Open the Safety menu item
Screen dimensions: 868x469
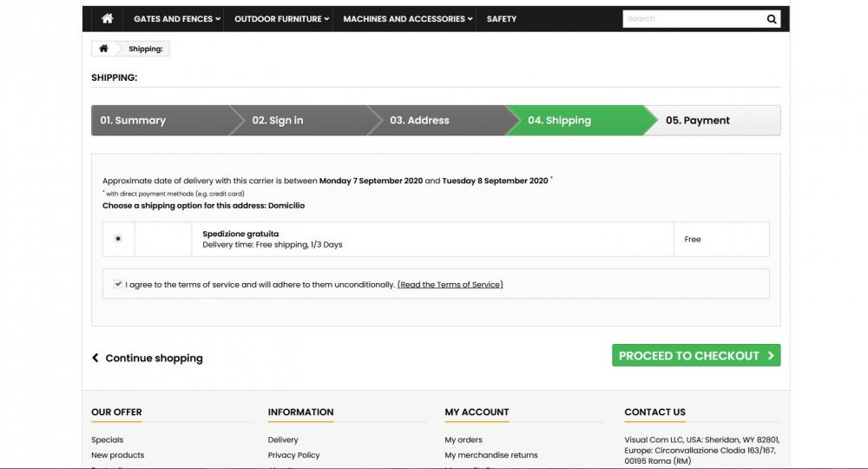pos(502,19)
